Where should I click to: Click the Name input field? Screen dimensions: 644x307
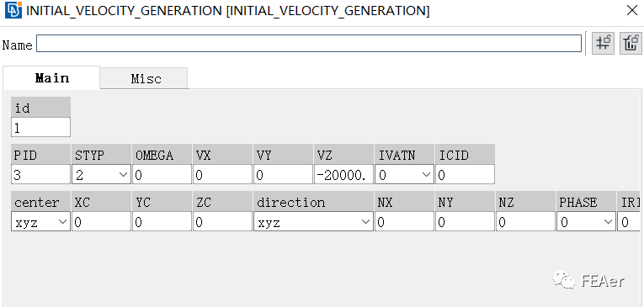tap(309, 44)
